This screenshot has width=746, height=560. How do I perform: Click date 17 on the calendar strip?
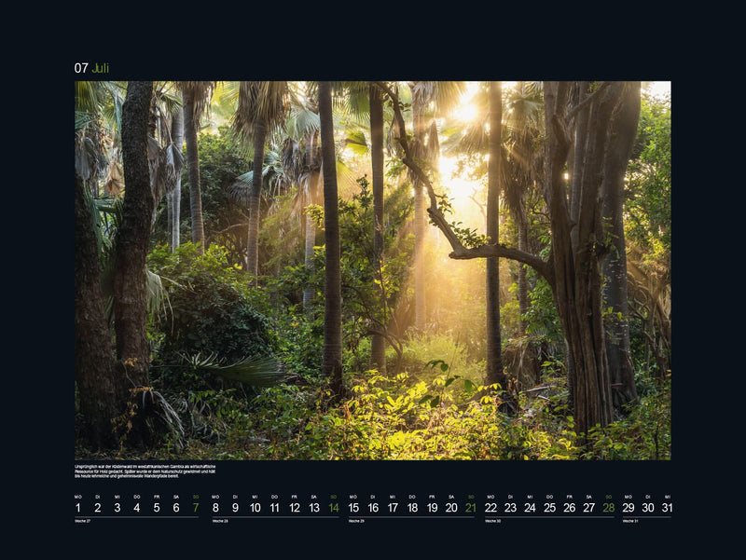coord(393,508)
